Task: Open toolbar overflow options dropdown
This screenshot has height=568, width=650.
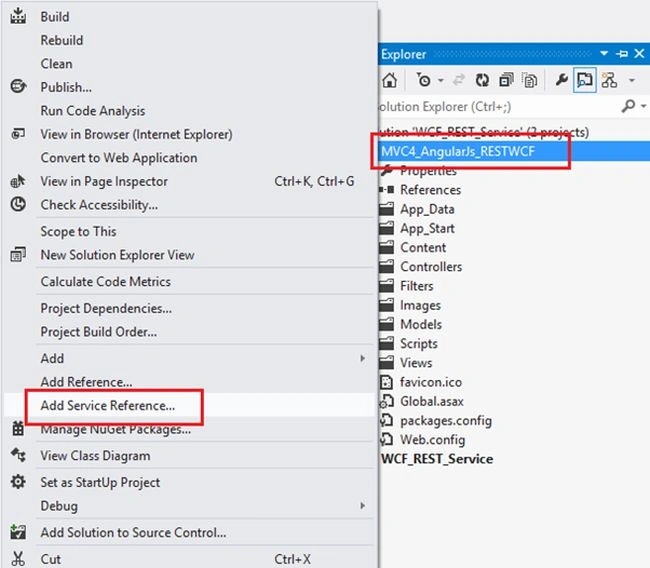Action: pos(632,80)
